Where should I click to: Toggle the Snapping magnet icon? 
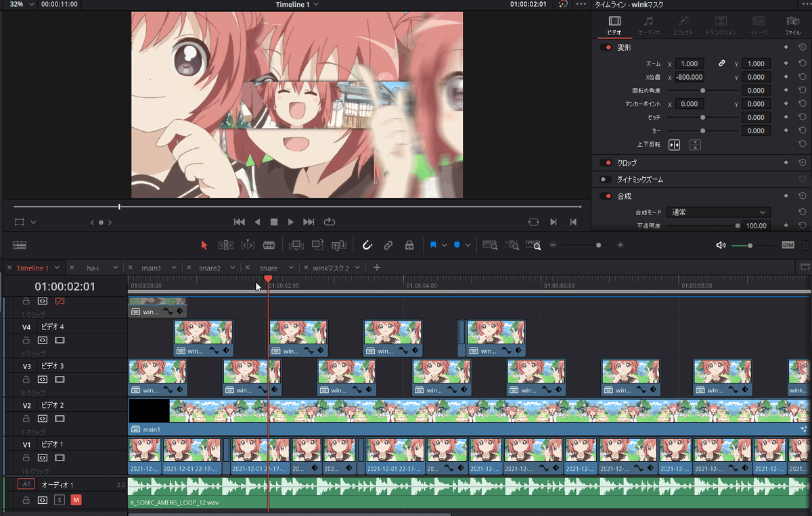367,245
